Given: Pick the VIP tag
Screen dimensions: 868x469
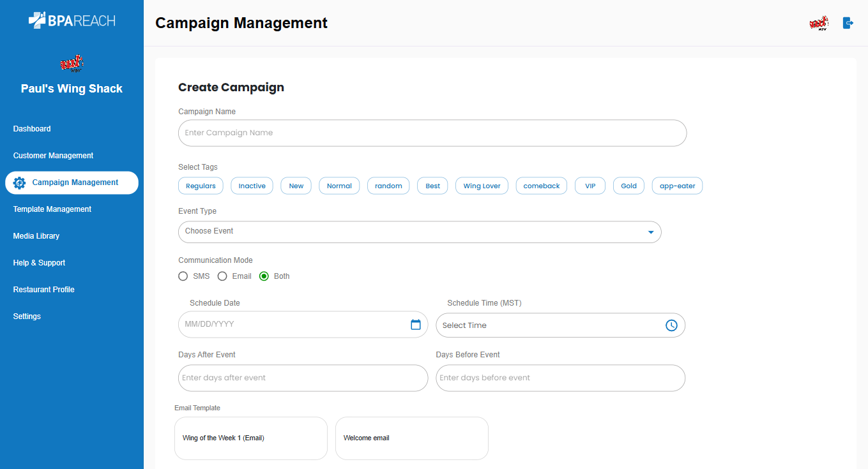Looking at the screenshot, I should point(590,186).
